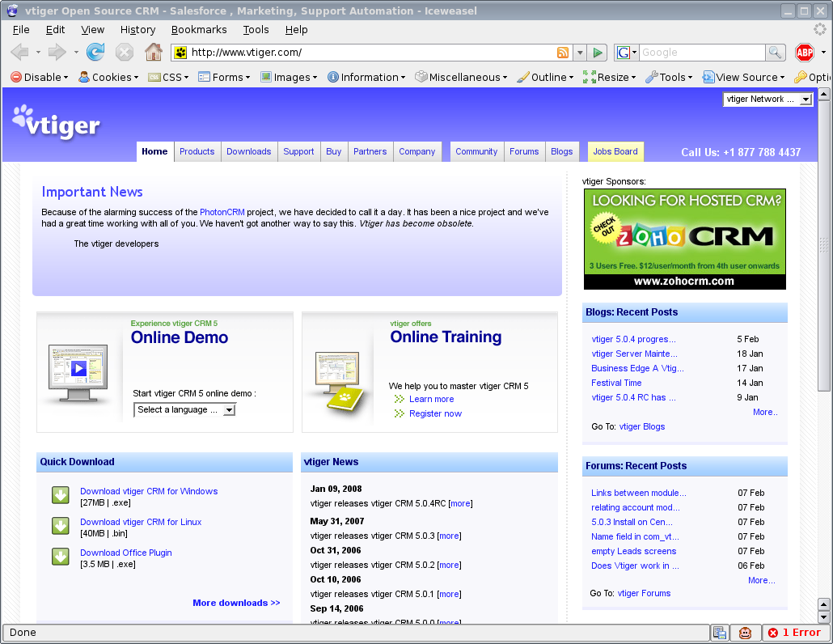Open the File menu
This screenshot has width=833, height=644.
(21, 30)
